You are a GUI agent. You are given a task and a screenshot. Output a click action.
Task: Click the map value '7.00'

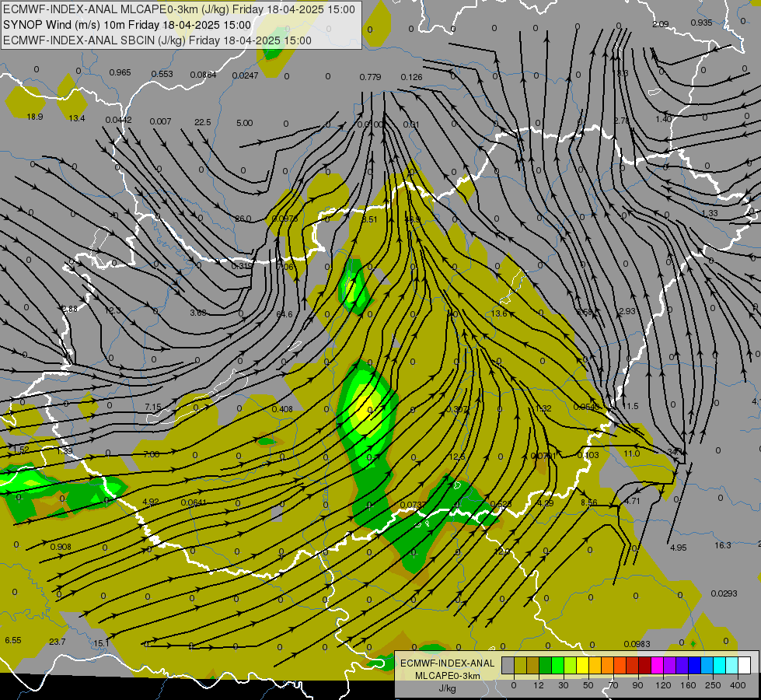152,454
